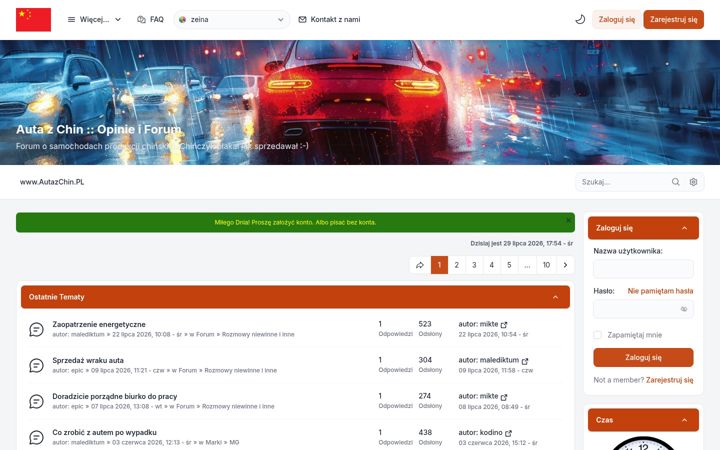Click sidebar Zarejestruj się link
Image resolution: width=720 pixels, height=450 pixels.
pos(669,380)
